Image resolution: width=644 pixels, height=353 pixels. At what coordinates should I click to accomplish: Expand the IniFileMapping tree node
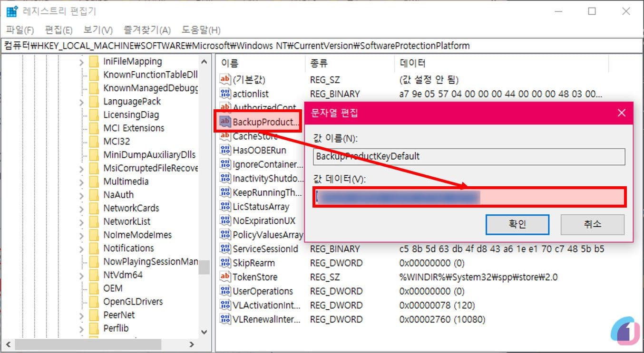81,61
